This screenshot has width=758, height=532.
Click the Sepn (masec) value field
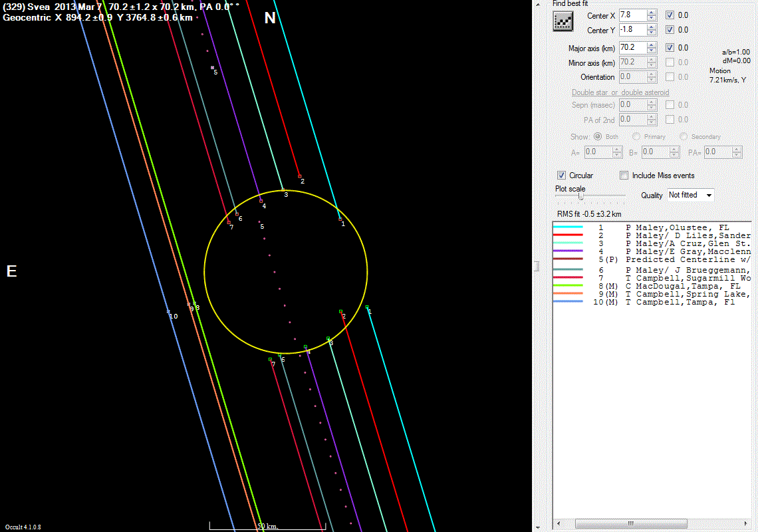click(633, 104)
